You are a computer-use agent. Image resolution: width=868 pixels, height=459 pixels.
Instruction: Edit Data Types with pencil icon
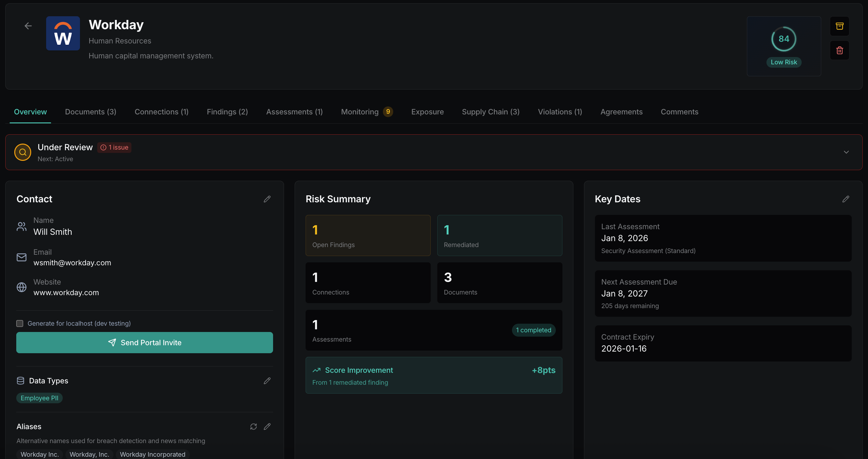click(x=267, y=380)
